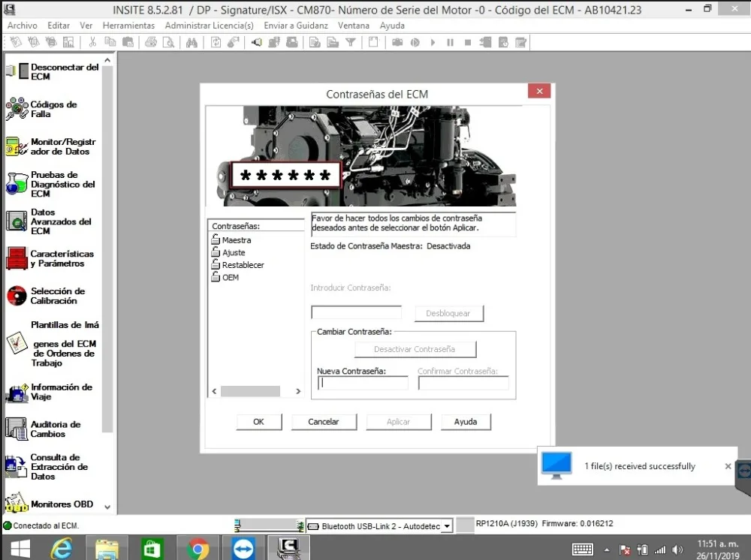This screenshot has width=751, height=560.
Task: Open Bluetooth USB-Link 2 connection dropdown
Action: click(x=446, y=526)
